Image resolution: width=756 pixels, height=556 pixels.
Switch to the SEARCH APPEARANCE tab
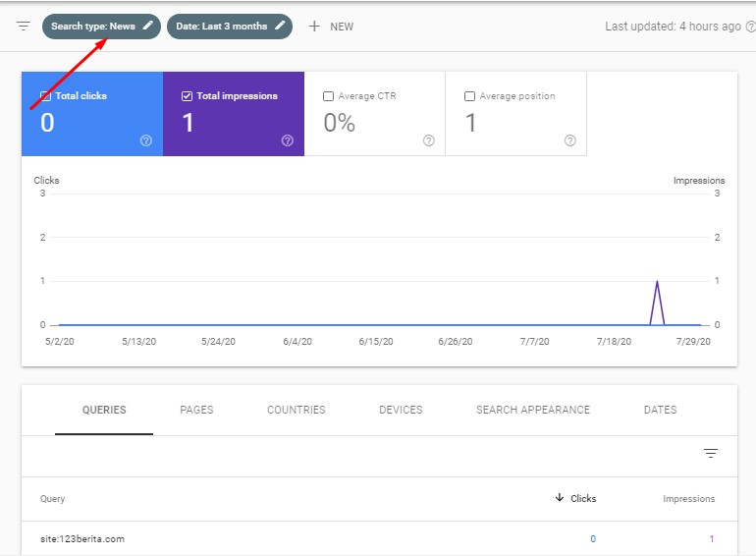tap(533, 410)
